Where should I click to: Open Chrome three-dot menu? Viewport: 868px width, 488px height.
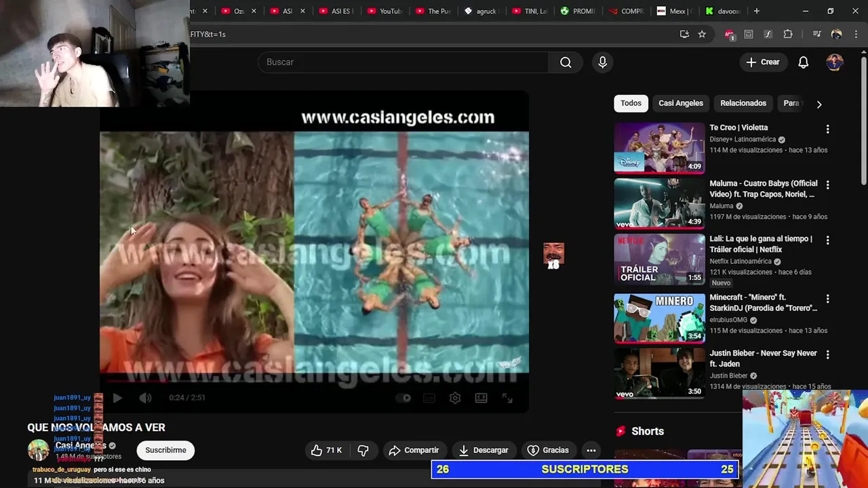[855, 34]
